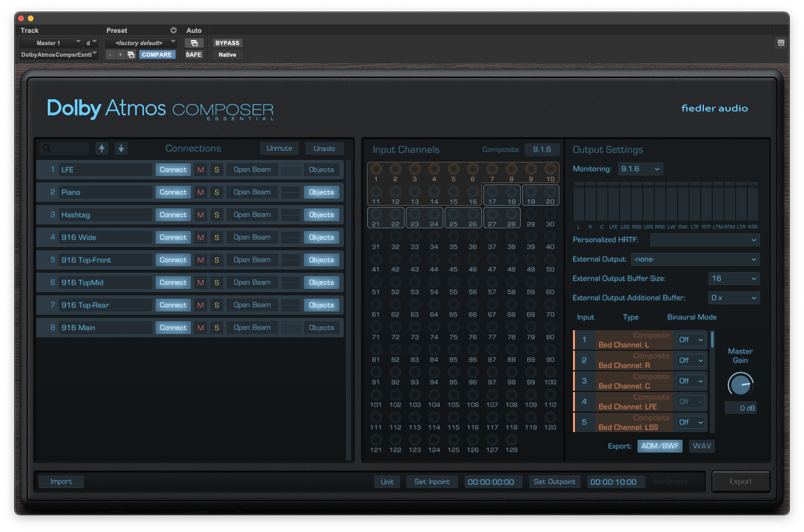This screenshot has width=804, height=532.
Task: Click input channel 11 circle
Action: (376, 192)
